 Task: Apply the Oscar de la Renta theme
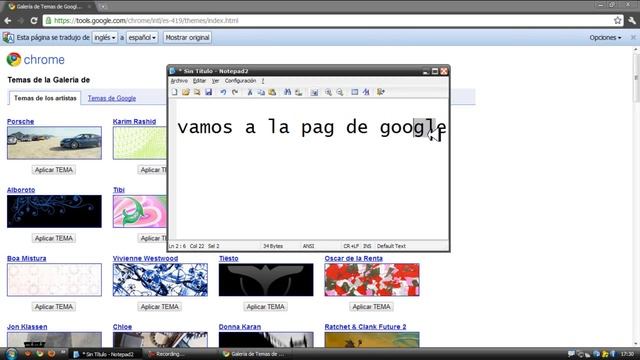tap(371, 307)
